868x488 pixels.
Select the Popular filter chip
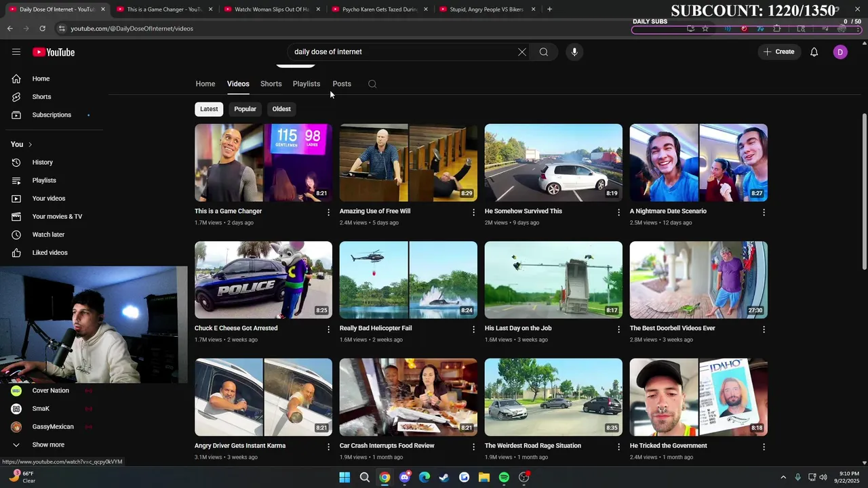245,109
